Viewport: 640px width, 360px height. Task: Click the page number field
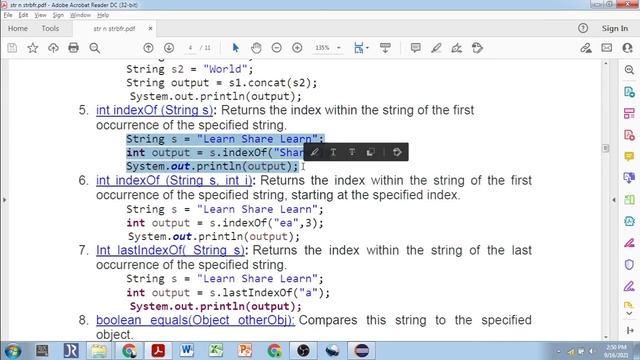click(x=190, y=48)
